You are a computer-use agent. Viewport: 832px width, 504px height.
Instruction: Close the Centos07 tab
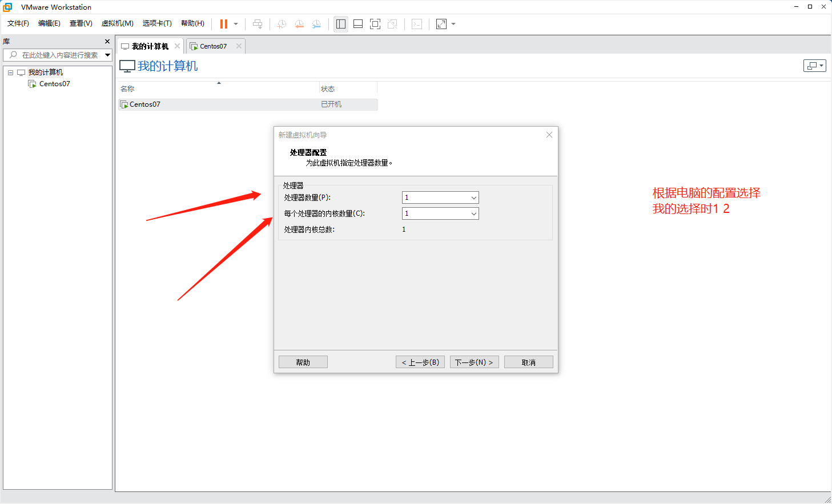(239, 46)
